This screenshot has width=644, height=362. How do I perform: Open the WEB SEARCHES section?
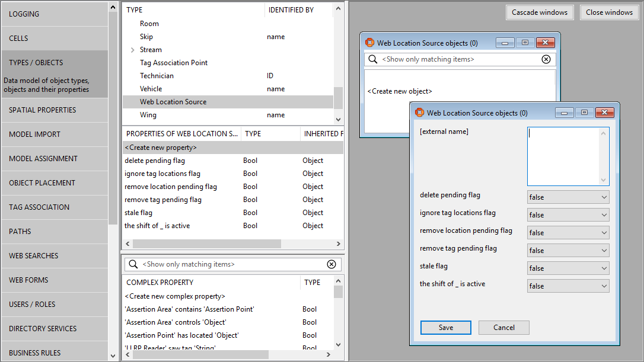55,256
